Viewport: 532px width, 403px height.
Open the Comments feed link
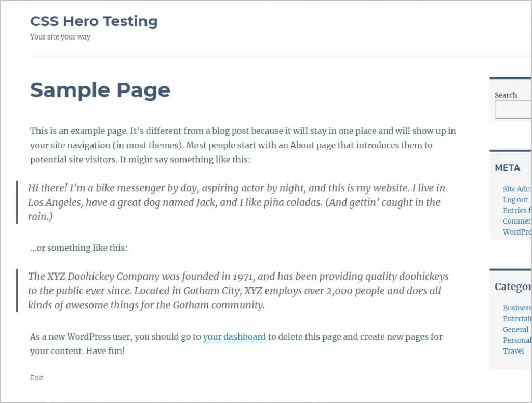(x=517, y=221)
